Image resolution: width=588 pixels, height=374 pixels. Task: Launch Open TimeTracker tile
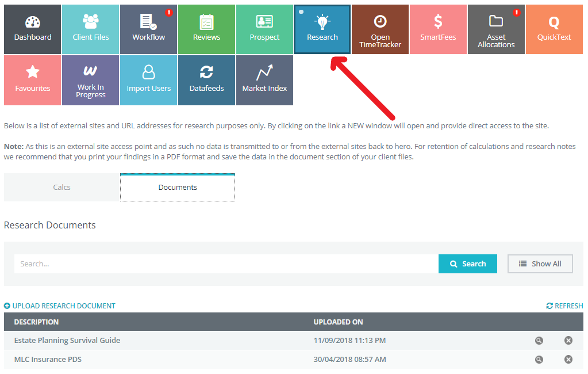(x=380, y=29)
